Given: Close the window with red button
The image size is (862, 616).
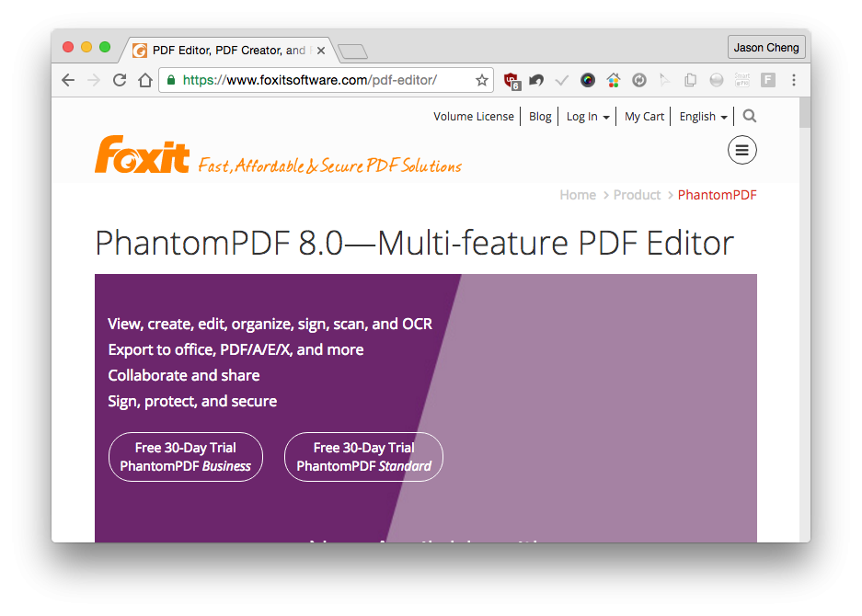Looking at the screenshot, I should tap(68, 47).
